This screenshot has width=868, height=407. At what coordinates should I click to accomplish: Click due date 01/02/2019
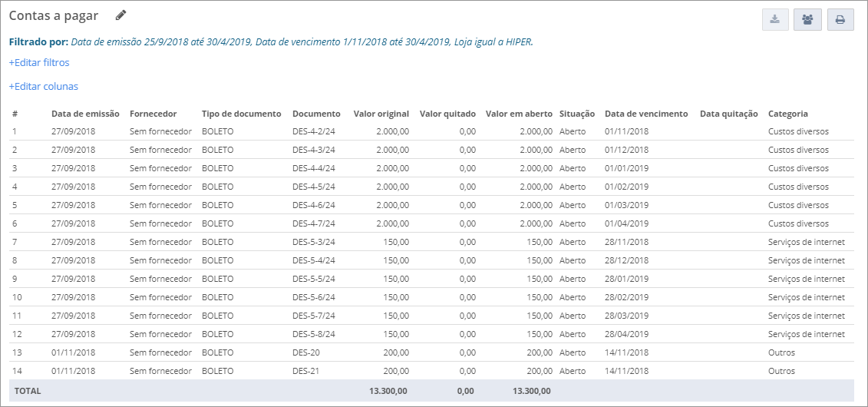(626, 187)
